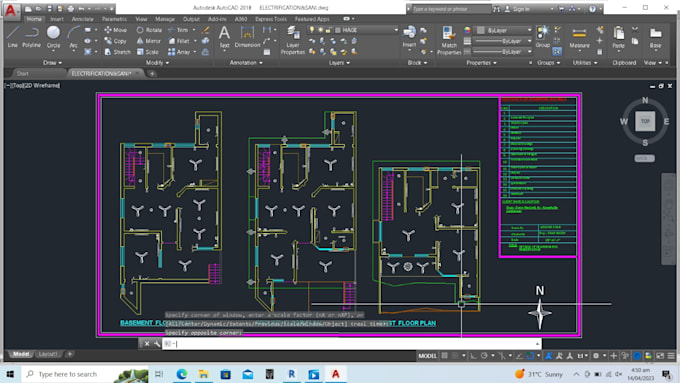Toggle polar tracking in status bar

click(484, 356)
